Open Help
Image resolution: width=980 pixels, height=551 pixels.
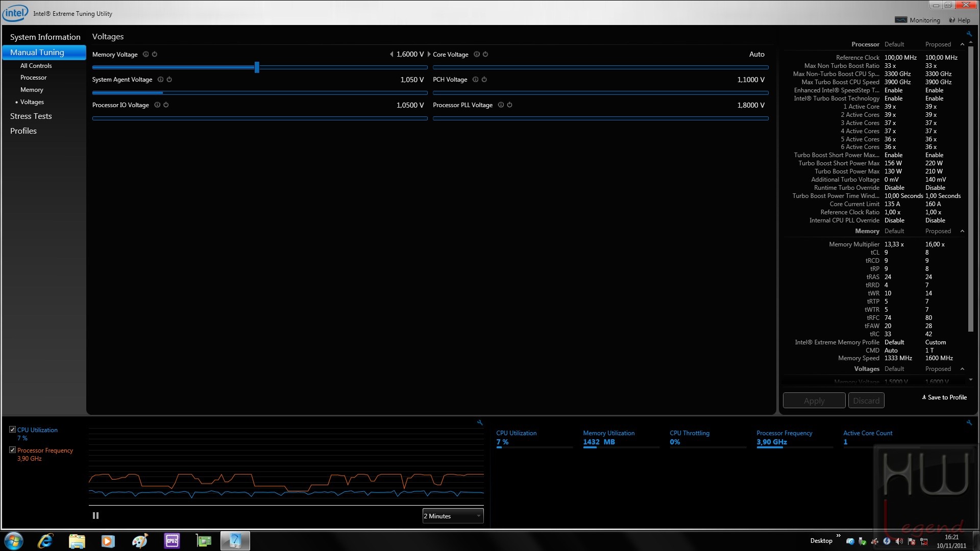pos(960,20)
